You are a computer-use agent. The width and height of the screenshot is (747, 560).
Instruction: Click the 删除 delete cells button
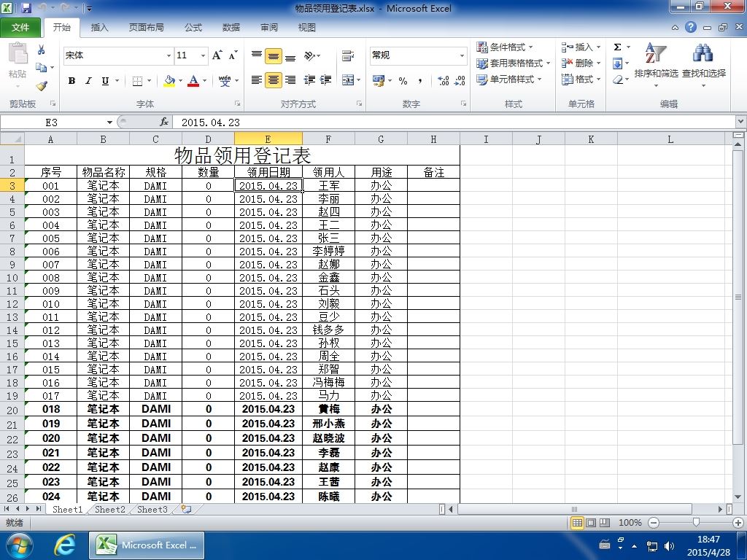(x=581, y=63)
